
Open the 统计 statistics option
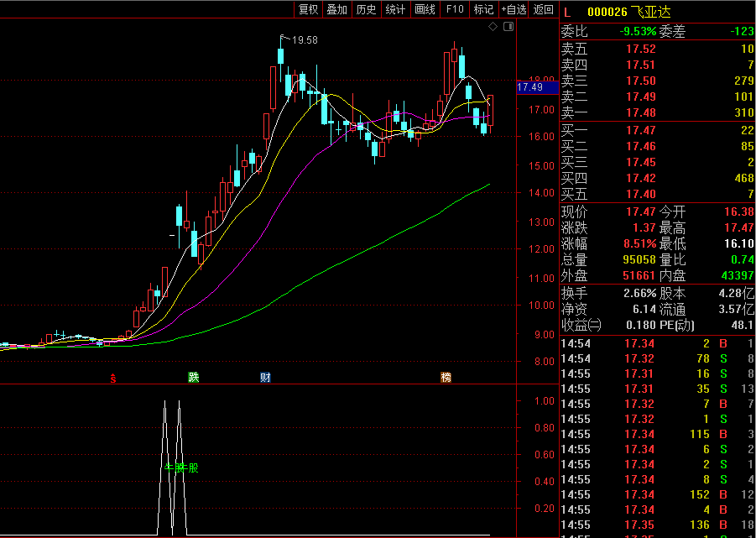coord(396,9)
